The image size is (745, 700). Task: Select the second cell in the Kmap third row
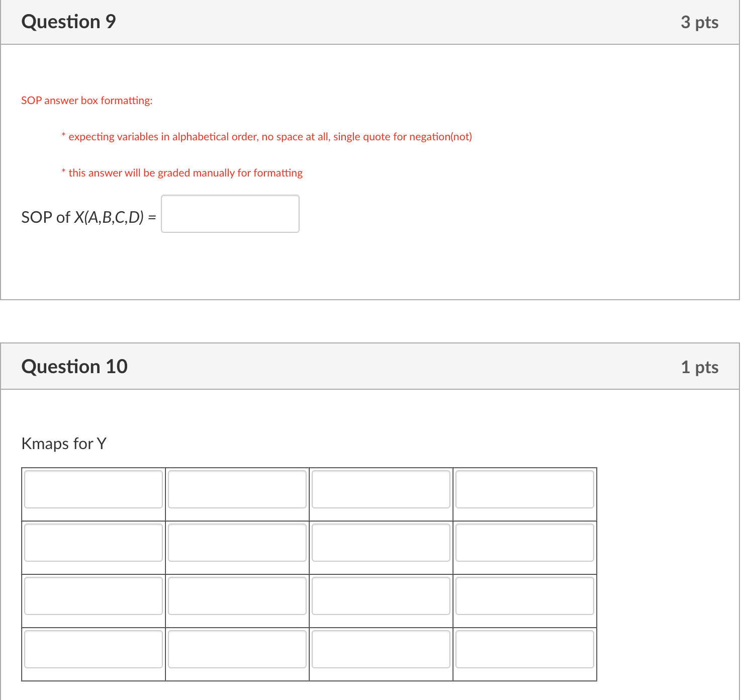pyautogui.click(x=237, y=596)
